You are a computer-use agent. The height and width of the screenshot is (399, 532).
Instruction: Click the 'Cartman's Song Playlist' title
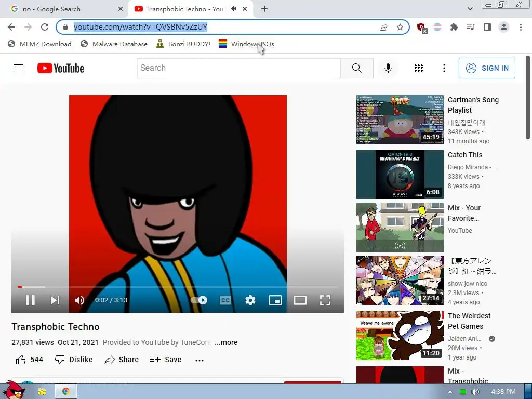(x=473, y=105)
